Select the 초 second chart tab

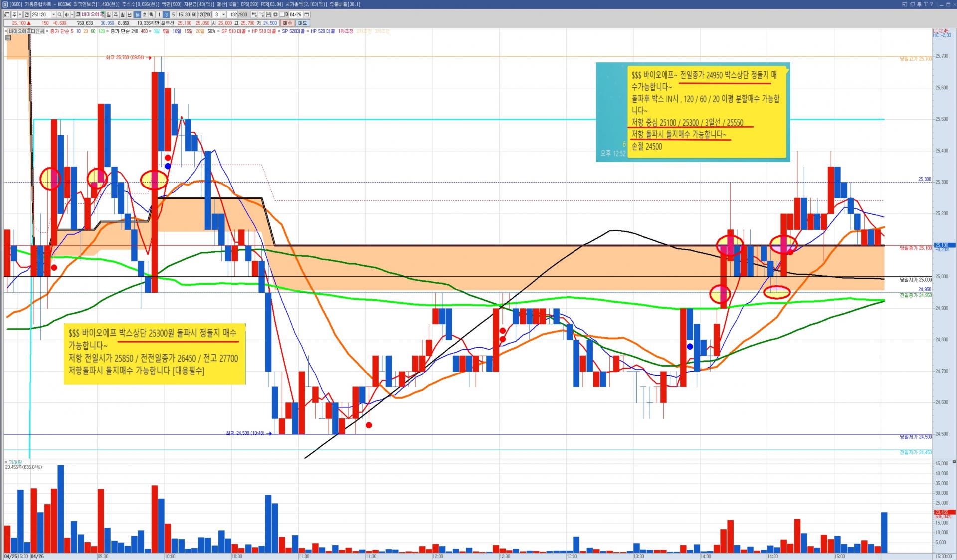pos(145,15)
